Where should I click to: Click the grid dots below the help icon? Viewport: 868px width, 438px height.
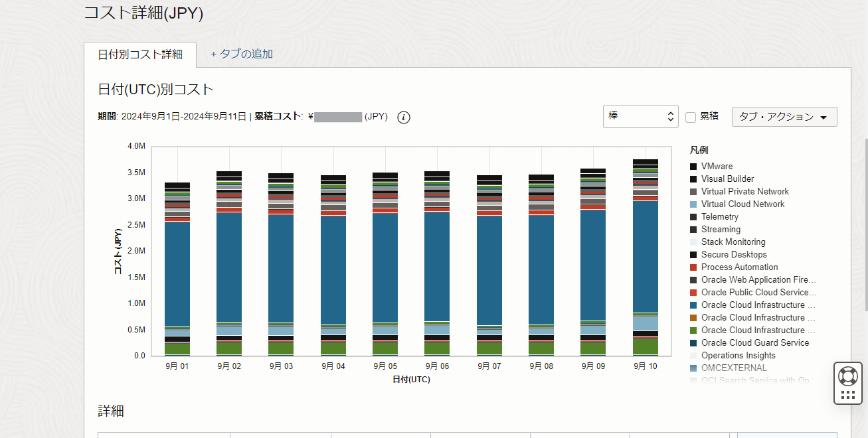click(x=847, y=395)
